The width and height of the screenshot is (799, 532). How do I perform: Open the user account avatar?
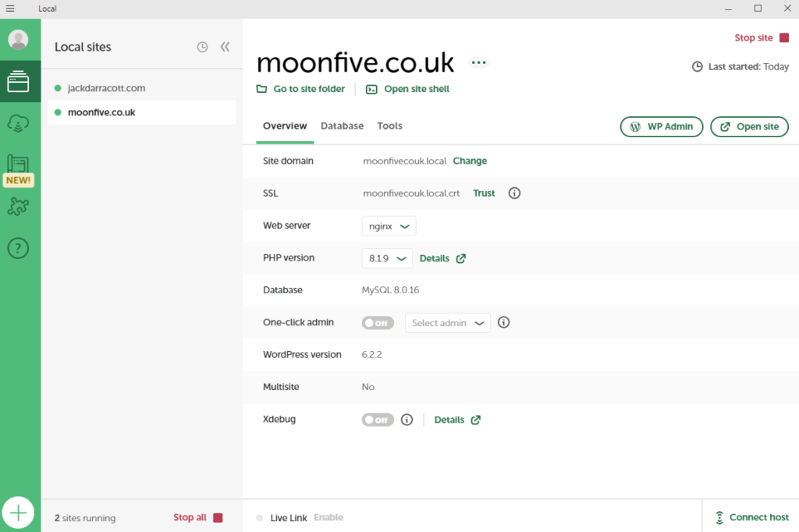click(19, 39)
